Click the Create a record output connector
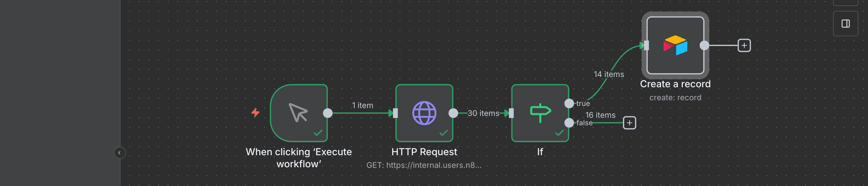The width and height of the screenshot is (868, 186). click(x=704, y=45)
